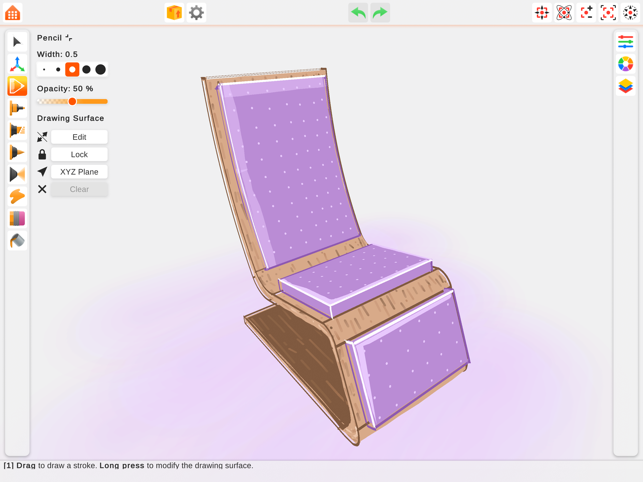Click the frame-all bracket view icon
The image size is (643, 482).
[x=608, y=13]
